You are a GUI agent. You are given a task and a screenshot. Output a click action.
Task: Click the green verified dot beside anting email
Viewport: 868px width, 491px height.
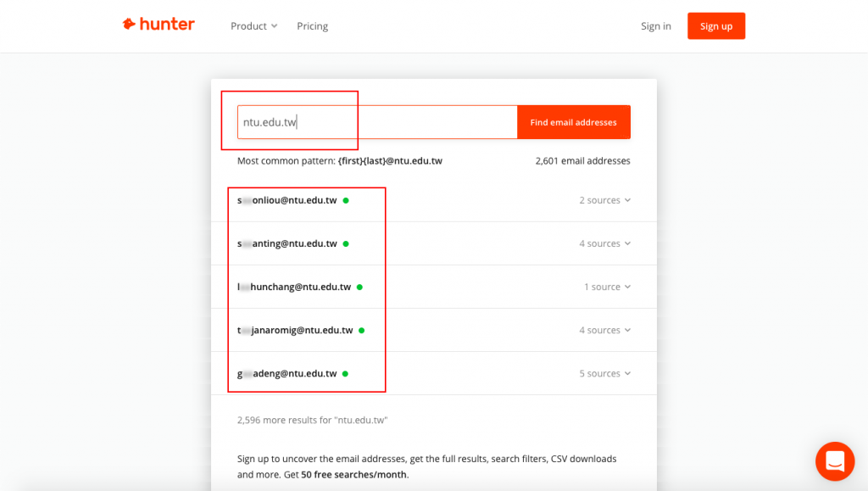[346, 243]
